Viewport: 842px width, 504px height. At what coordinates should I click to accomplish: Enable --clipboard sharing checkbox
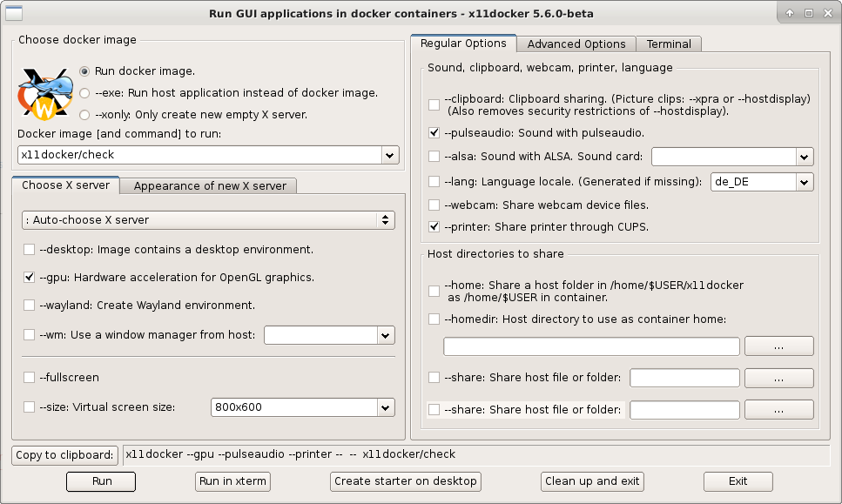(x=434, y=104)
